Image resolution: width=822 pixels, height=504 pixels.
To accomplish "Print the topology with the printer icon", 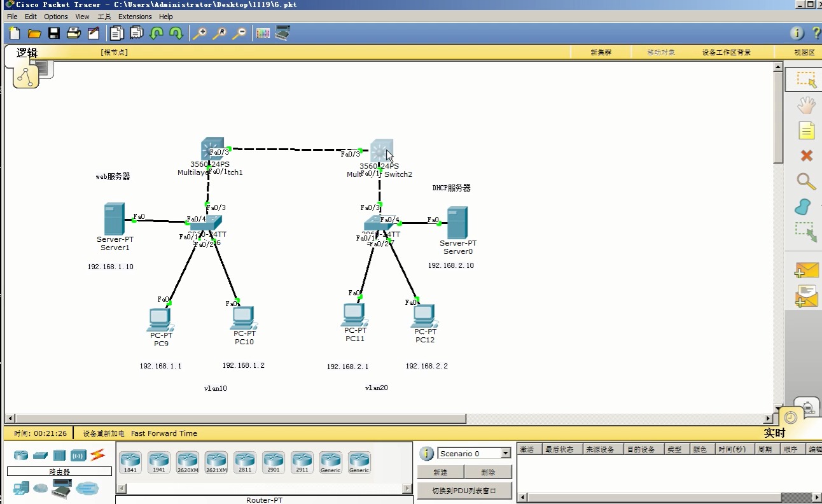I will pyautogui.click(x=74, y=34).
